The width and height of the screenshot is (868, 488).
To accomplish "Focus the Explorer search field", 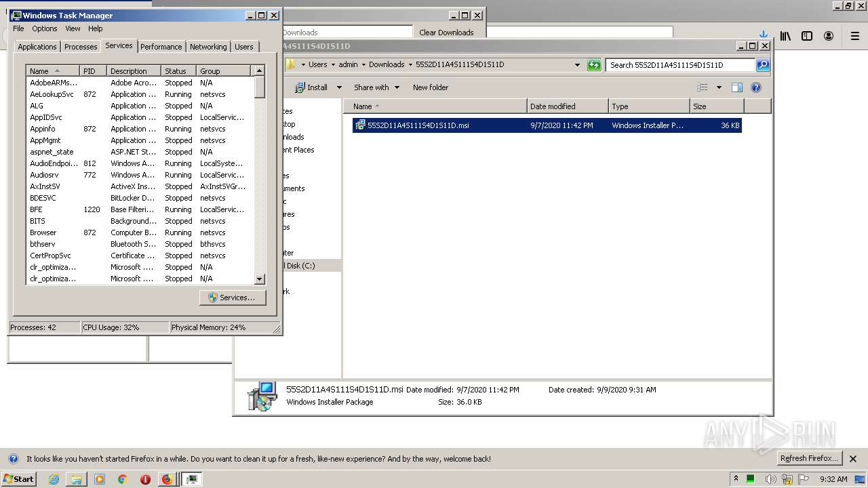I will point(680,65).
